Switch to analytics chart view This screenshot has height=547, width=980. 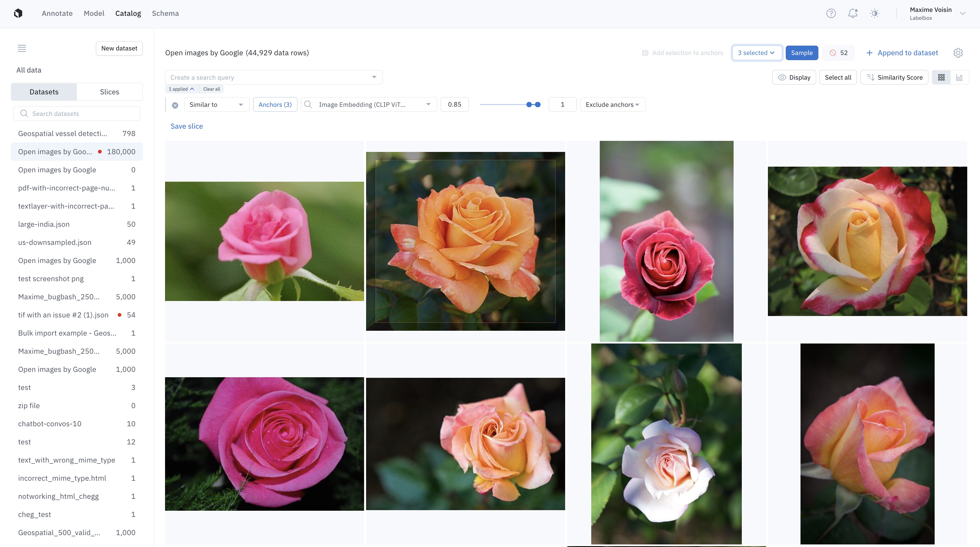tap(960, 78)
